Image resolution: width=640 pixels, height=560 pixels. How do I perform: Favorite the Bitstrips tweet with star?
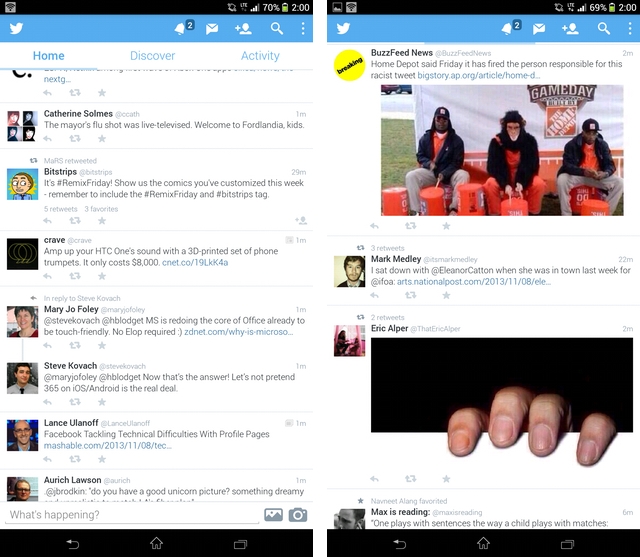pos(101,221)
